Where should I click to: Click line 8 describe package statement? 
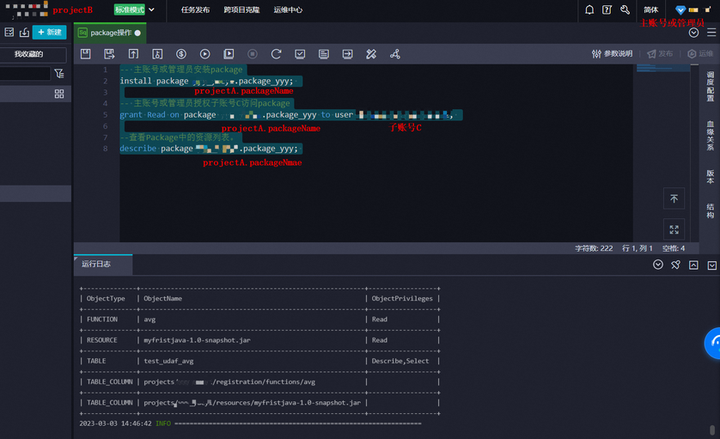(x=211, y=148)
